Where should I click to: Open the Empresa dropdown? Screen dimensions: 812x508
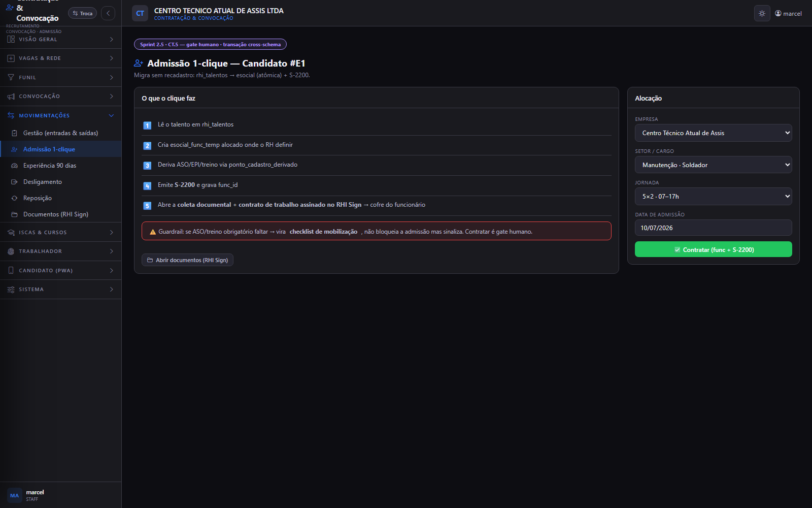[x=713, y=133]
